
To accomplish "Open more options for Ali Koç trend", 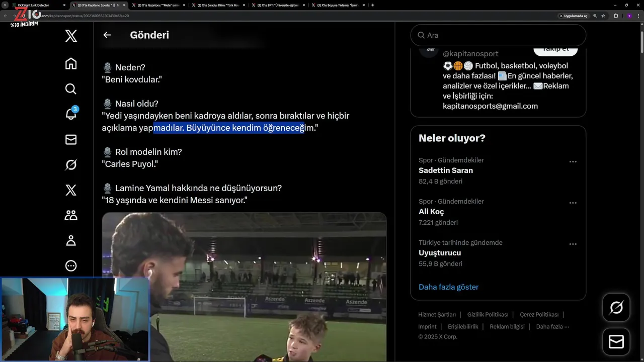I will tap(573, 203).
